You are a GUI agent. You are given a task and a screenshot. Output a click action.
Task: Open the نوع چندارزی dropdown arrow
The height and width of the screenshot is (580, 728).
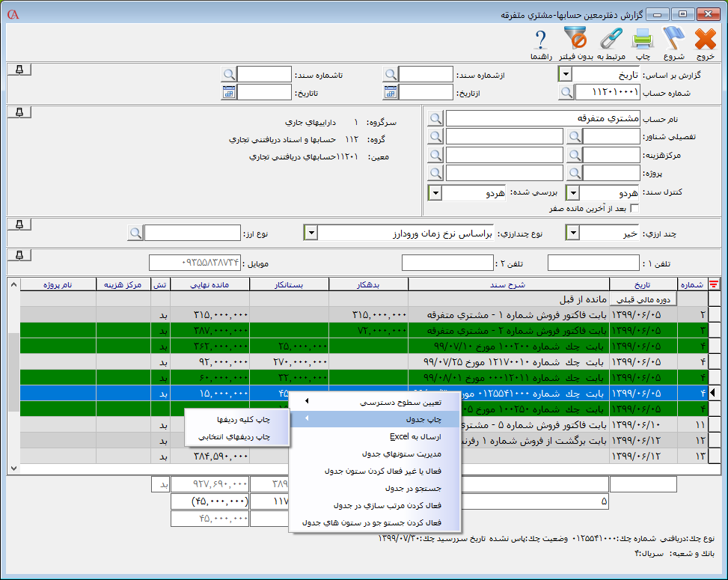(x=310, y=233)
